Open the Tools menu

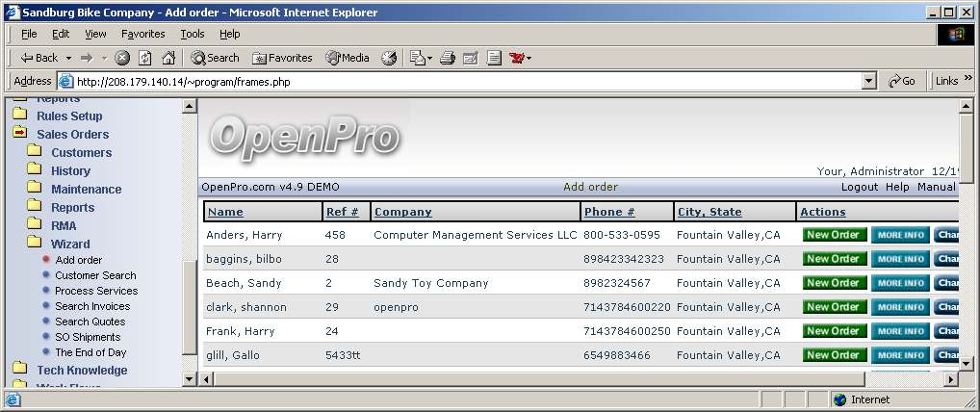pos(192,34)
